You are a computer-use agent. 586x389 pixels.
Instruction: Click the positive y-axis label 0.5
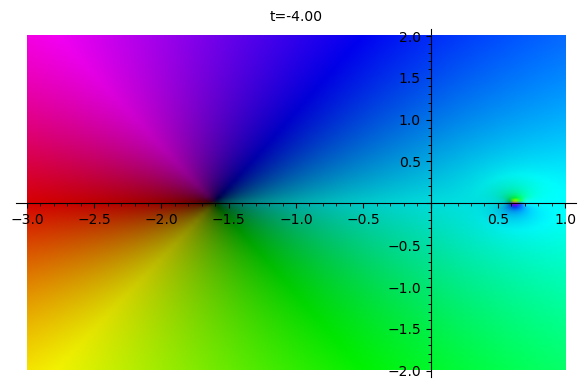410,162
